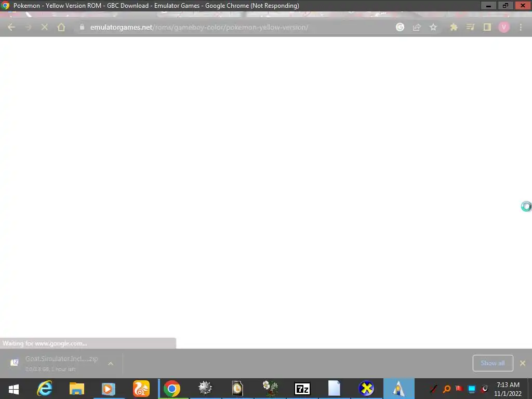This screenshot has width=532, height=399.
Task: Open the gear-shaped app on the taskbar
Action: [x=205, y=388]
